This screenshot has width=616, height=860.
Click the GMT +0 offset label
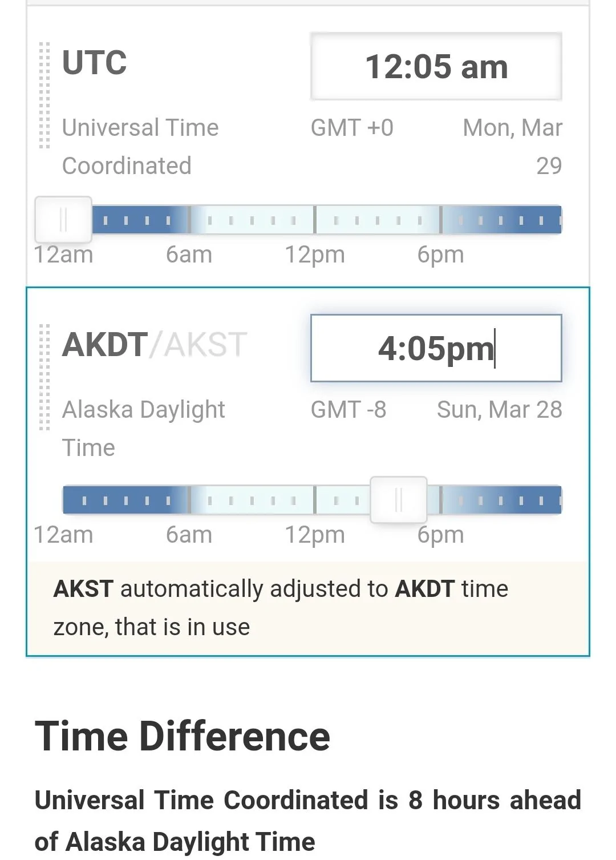click(x=352, y=128)
